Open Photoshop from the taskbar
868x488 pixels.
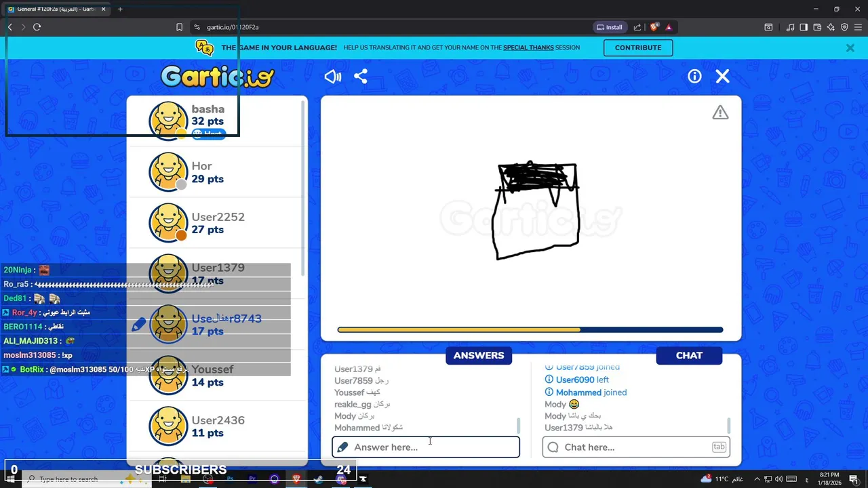click(230, 479)
